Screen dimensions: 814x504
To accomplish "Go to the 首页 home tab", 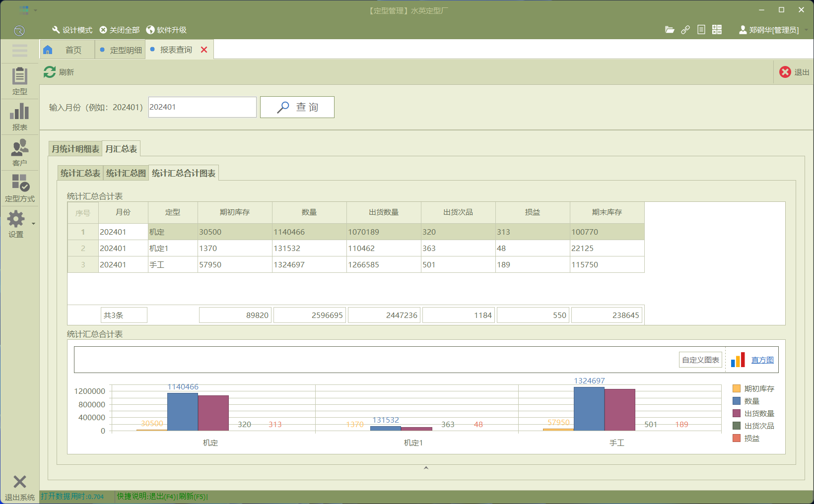I will pos(67,50).
